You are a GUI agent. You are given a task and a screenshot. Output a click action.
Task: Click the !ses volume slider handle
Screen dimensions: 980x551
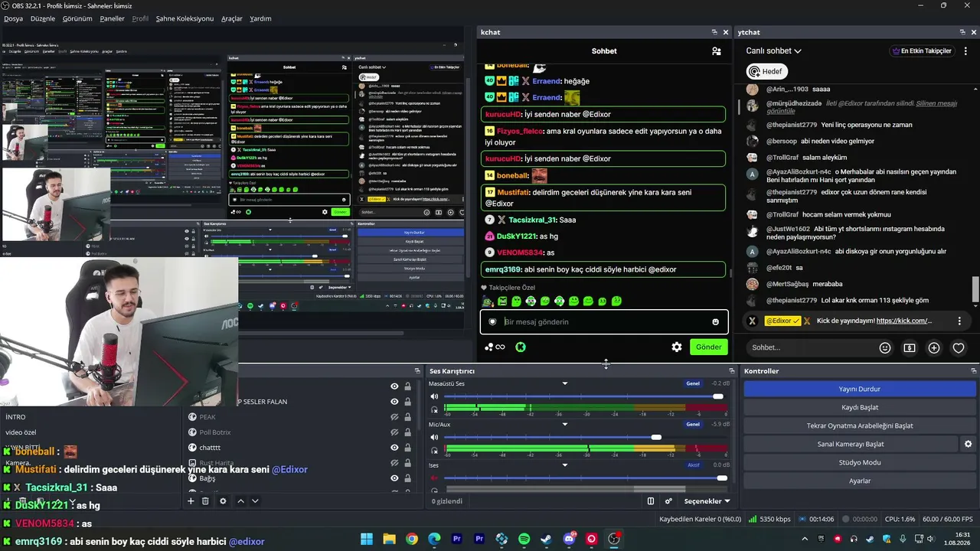(722, 478)
